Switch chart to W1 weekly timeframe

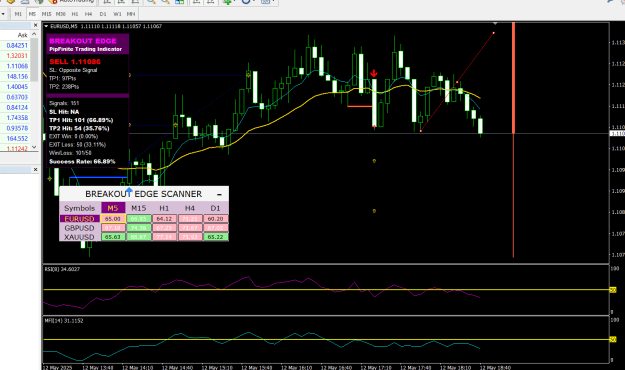pos(117,14)
